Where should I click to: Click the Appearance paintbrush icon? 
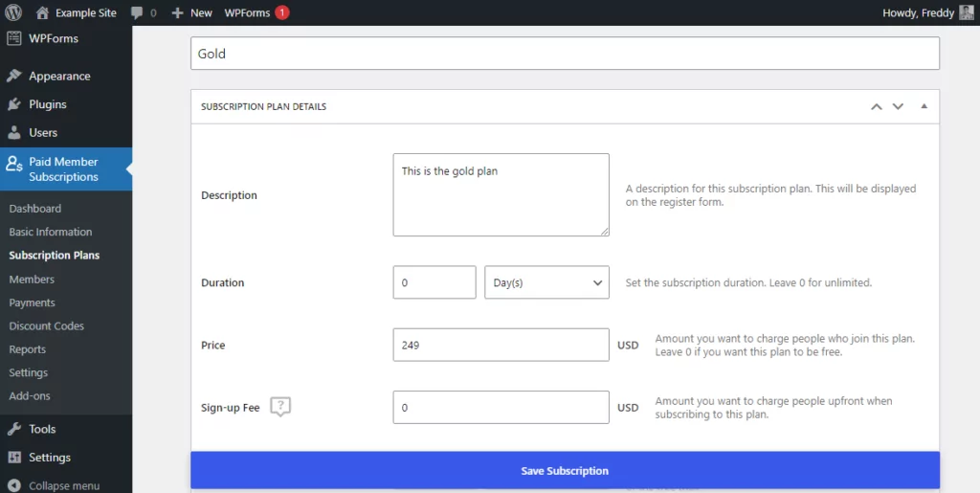click(13, 76)
